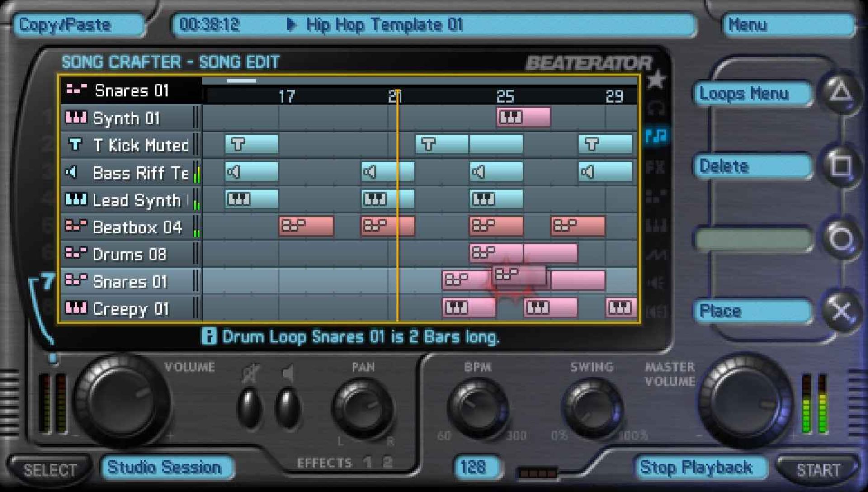Open the FX icon in sidebar
Screen dimensions: 868x492
pos(656,167)
